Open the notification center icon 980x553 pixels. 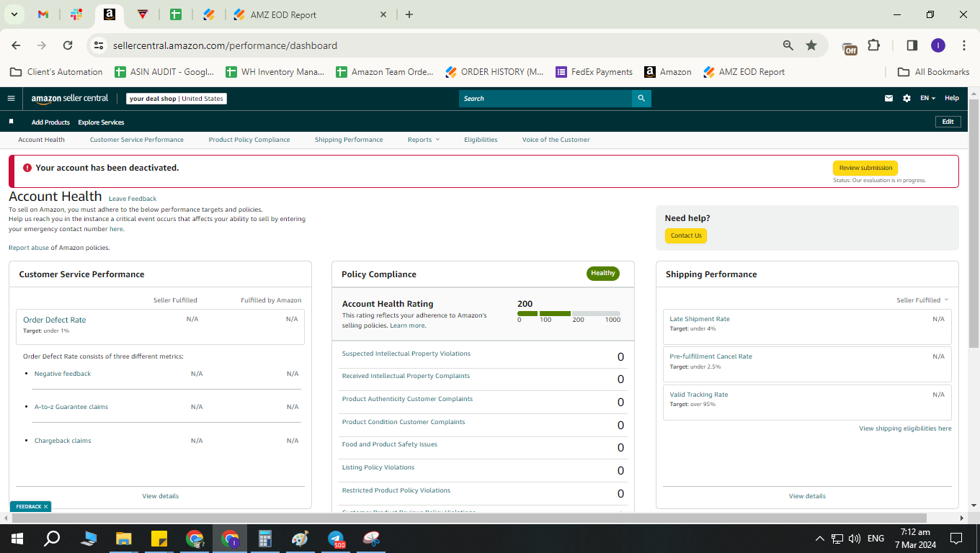pos(956,539)
